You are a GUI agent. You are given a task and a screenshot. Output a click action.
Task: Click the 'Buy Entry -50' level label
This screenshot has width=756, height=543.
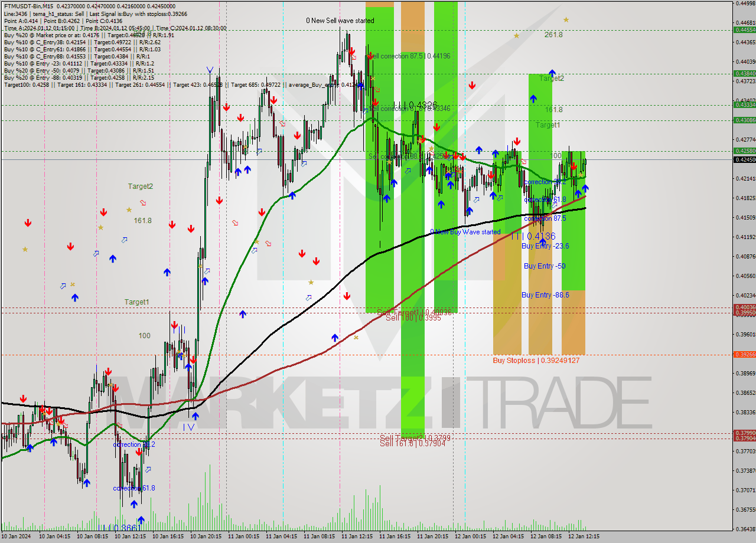[x=545, y=266]
